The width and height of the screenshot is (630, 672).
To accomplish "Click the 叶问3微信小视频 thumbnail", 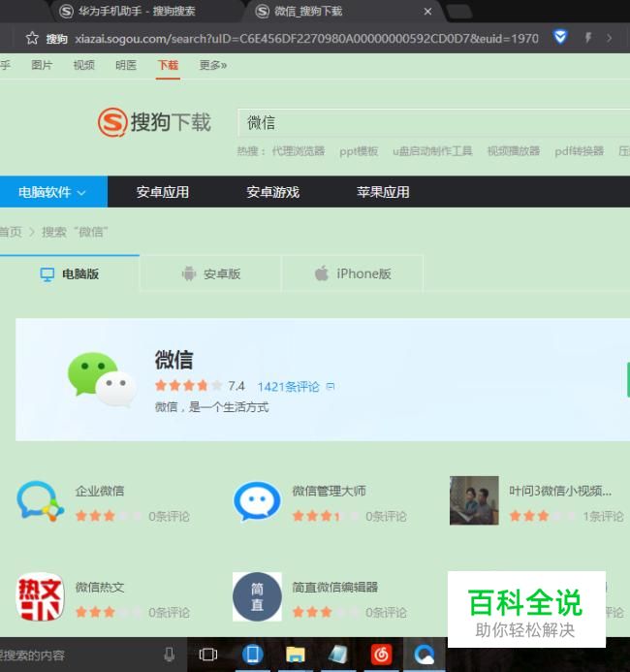I will [474, 500].
